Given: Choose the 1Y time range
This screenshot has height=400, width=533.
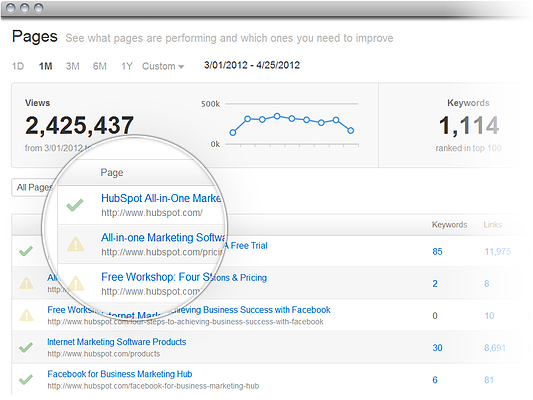Looking at the screenshot, I should [x=126, y=66].
